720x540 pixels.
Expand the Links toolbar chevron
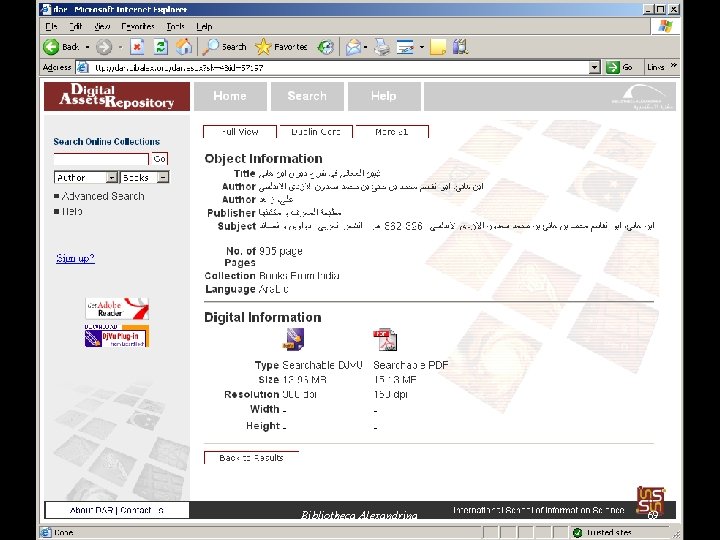click(674, 66)
